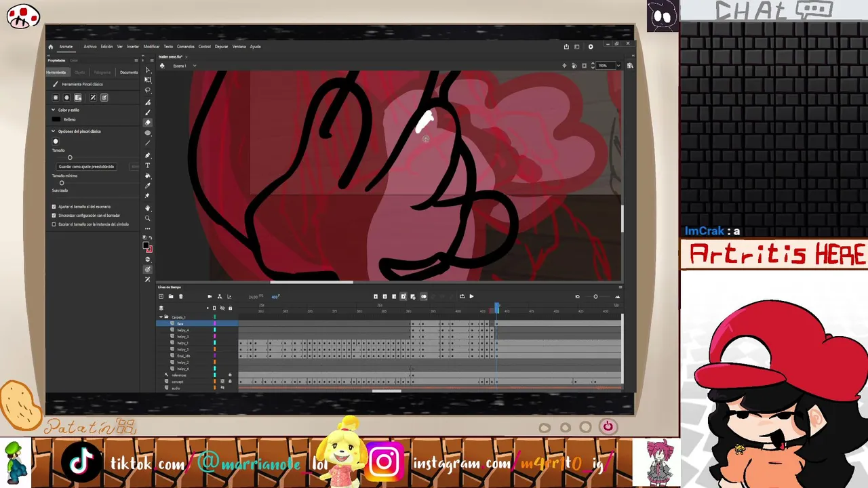
Task: Toggle Object Drawing mode button in properties
Action: 56,98
